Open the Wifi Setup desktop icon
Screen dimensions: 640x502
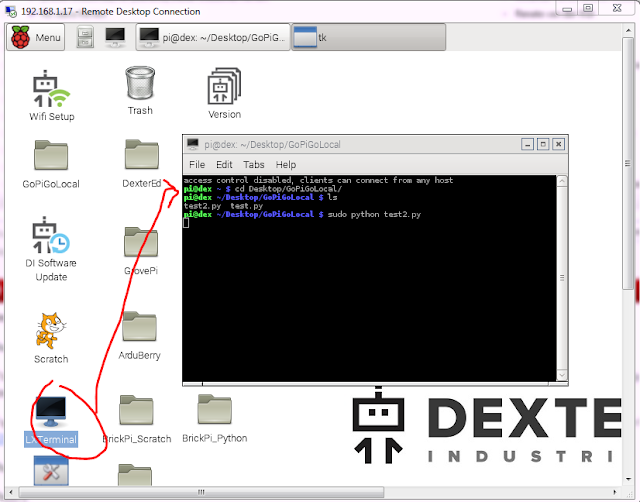point(51,96)
